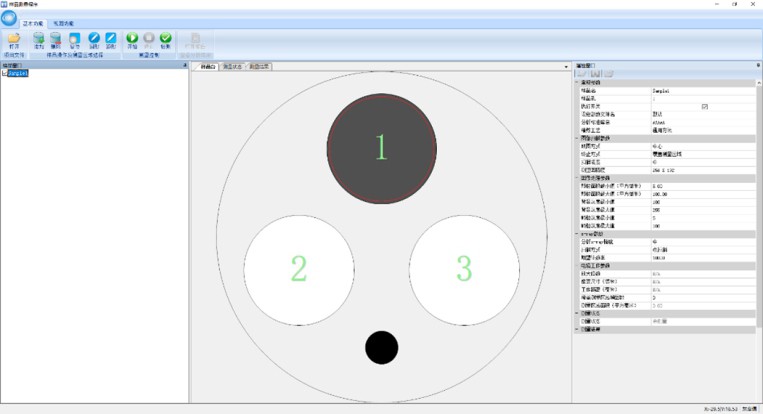Toggle the checkbox before Sample1 in tree

[5, 73]
